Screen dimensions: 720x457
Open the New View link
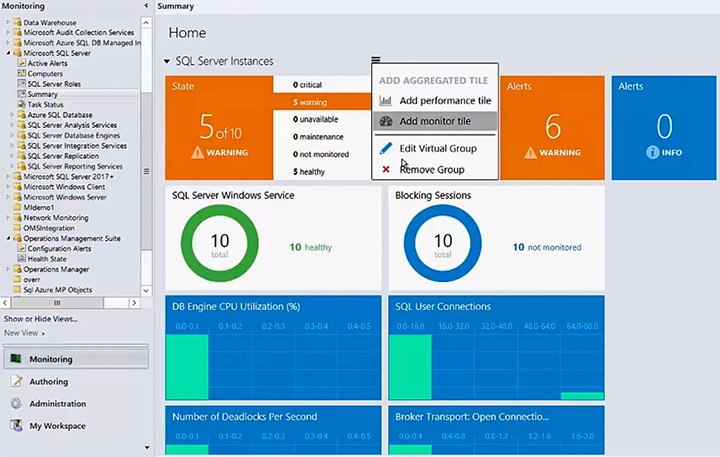24,333
